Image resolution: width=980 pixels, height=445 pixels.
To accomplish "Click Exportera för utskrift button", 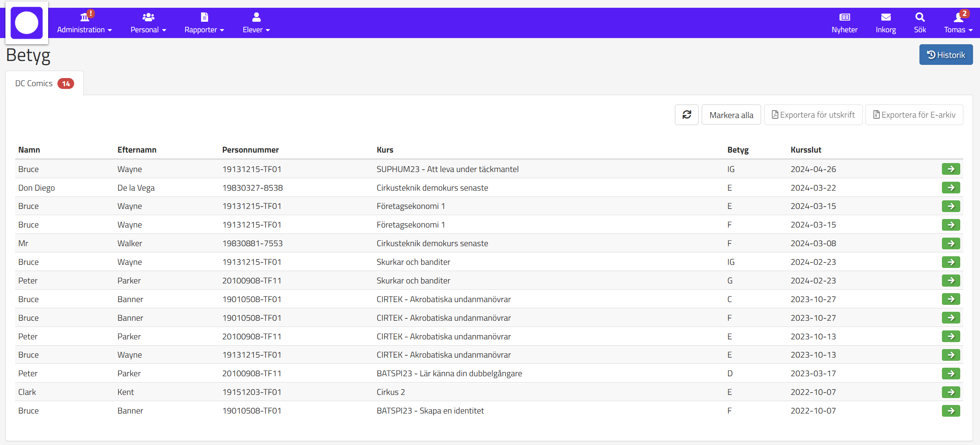I will pyautogui.click(x=813, y=115).
